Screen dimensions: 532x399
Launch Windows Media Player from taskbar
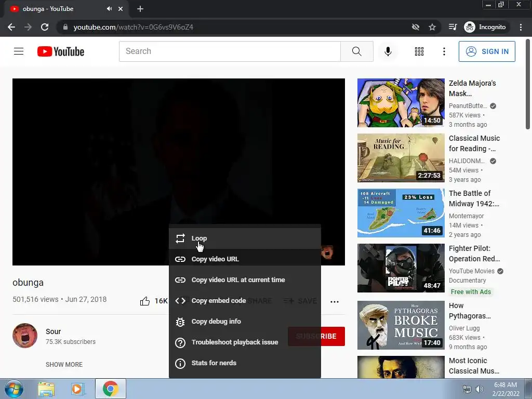(x=78, y=389)
